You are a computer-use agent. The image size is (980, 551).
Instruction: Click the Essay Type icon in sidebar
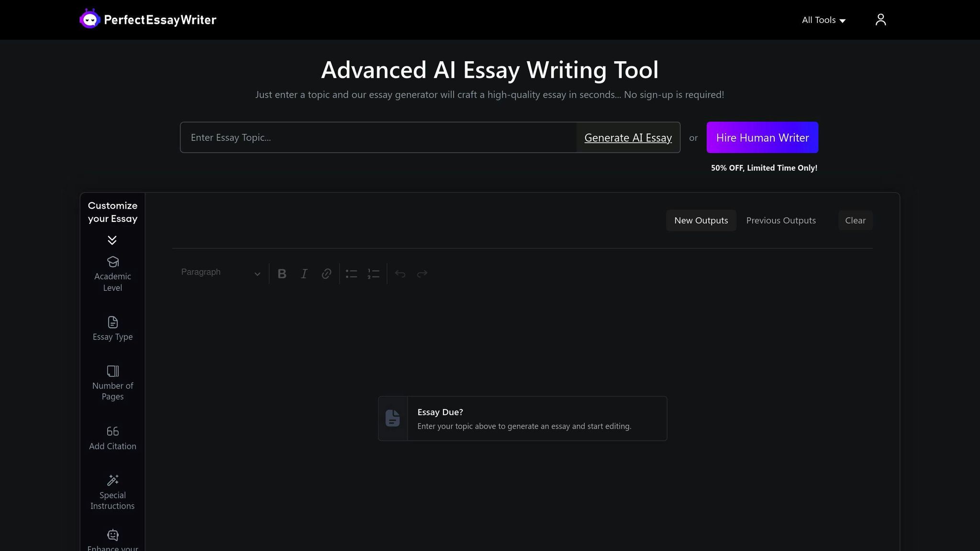[x=112, y=322]
